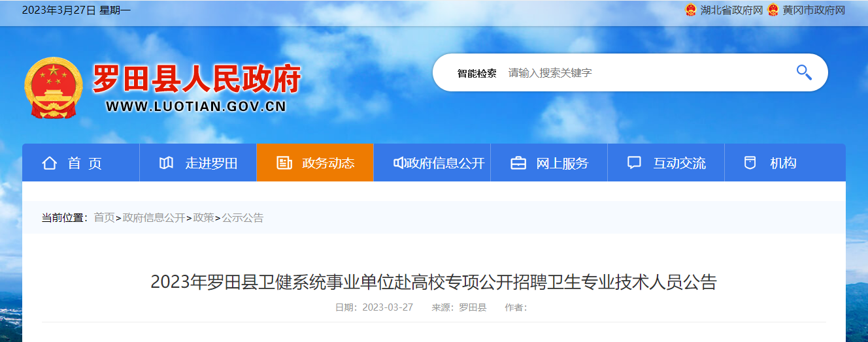This screenshot has height=342, width=868.
Task: Click the 请输入搜索关键字 search input field
Action: pos(647,72)
